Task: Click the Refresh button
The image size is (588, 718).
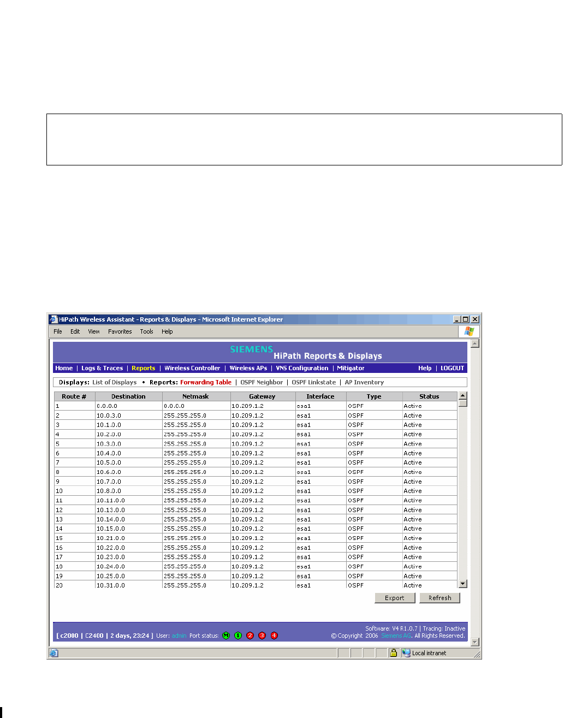Action: (x=440, y=598)
